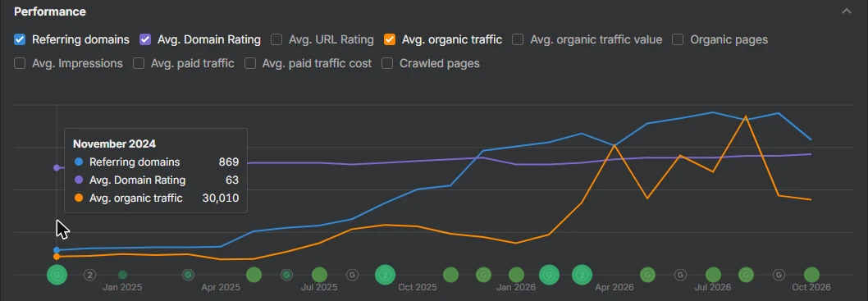Enable the Avg. paid traffic cost checkbox
The image size is (868, 301).
250,64
